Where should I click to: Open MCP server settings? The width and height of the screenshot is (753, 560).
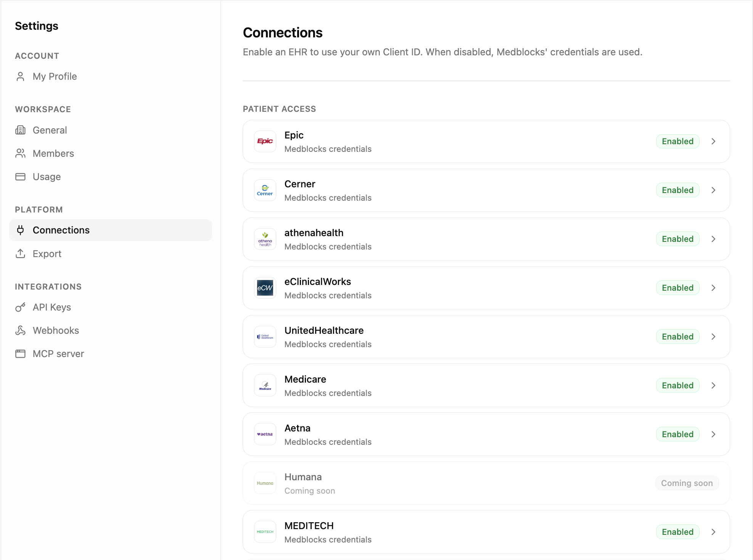(x=111, y=354)
